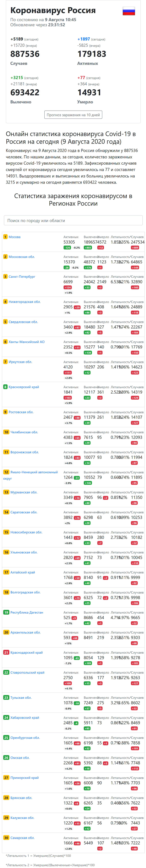Open the Ульяновская обл. link

tap(24, 552)
